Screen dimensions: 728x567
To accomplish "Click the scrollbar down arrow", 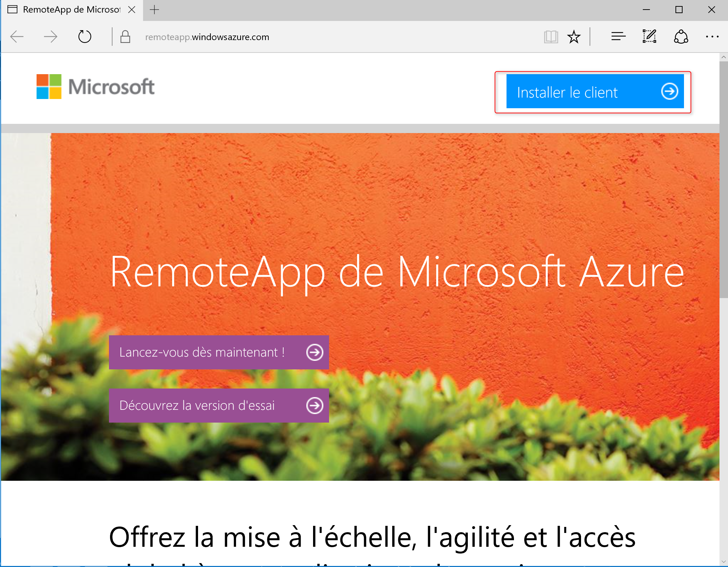I will click(724, 562).
